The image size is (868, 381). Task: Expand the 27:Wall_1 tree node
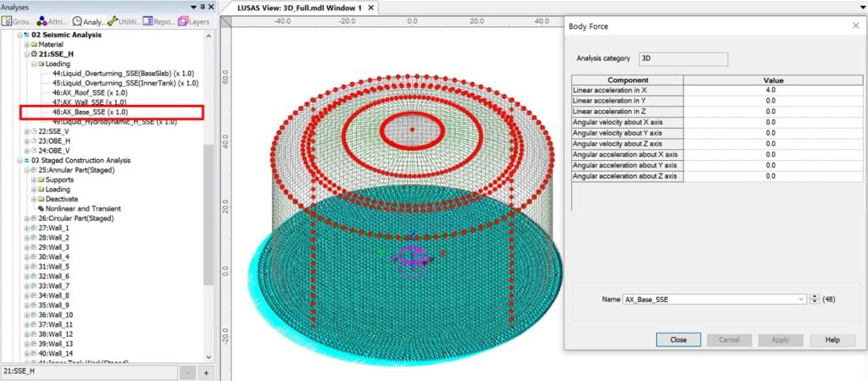(27, 228)
